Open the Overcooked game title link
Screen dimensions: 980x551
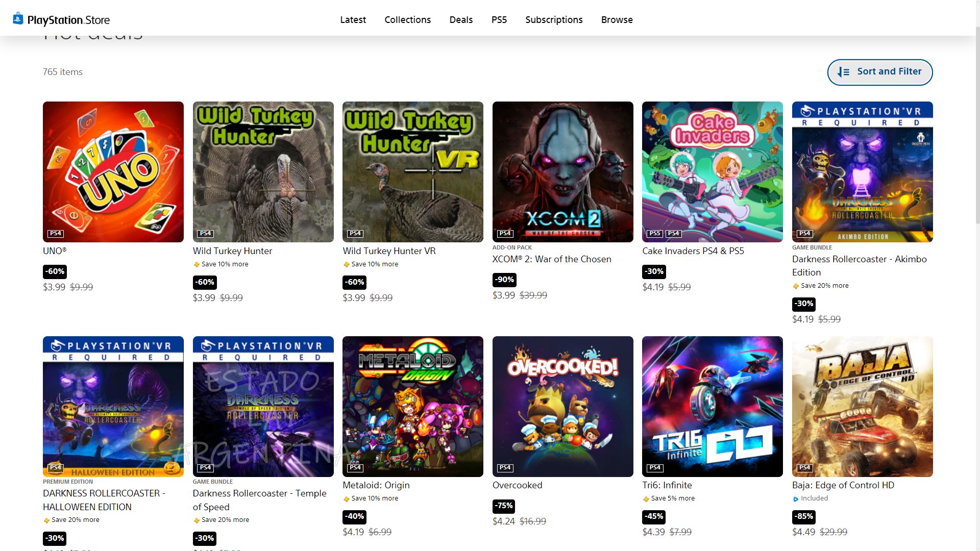click(517, 485)
